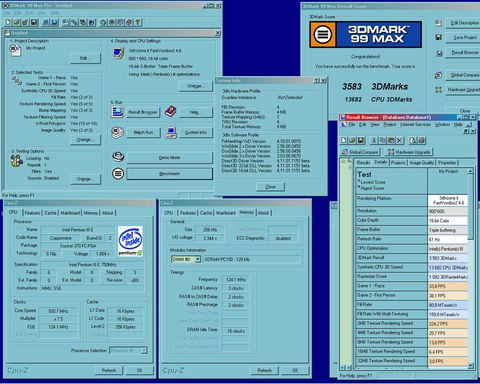Click the Cut scissors icon in Result Browser
Screen dimensions: 480x384
point(374,140)
